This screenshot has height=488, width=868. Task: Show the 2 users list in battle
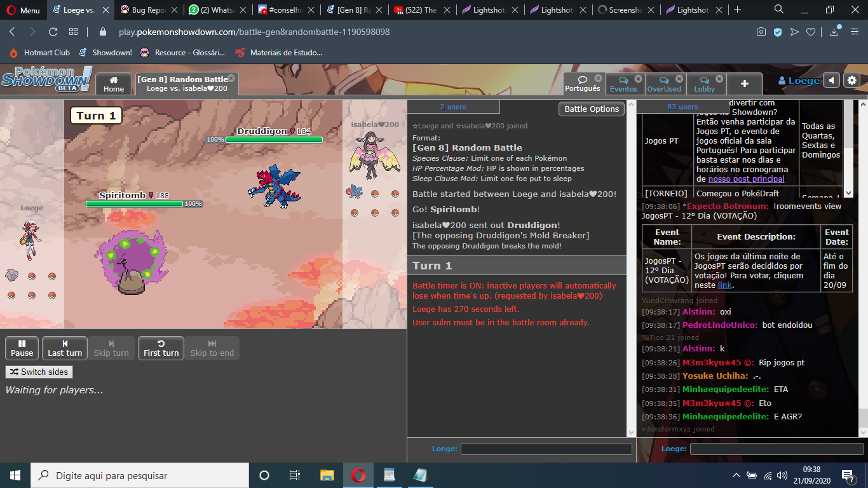coord(453,107)
